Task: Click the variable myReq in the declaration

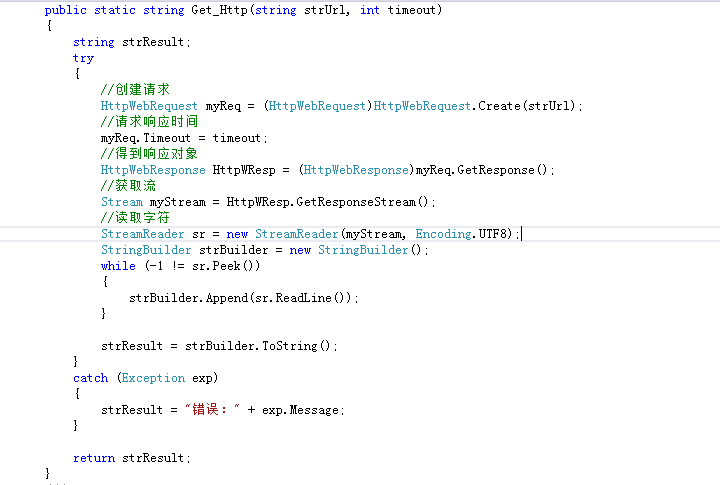Action: coord(223,106)
